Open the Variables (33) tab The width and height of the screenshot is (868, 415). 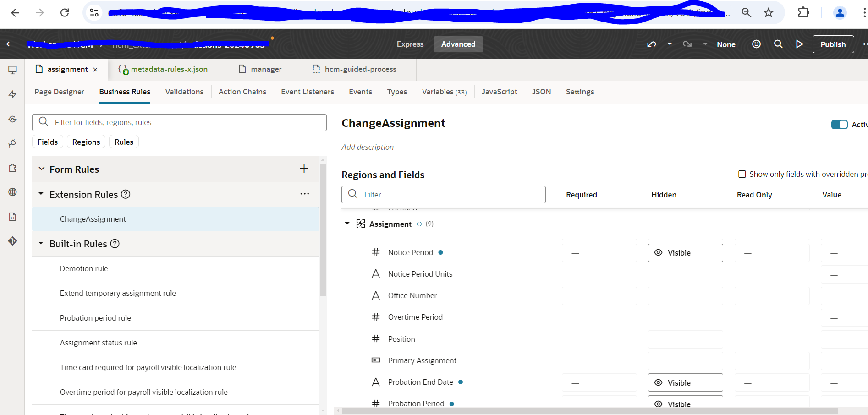click(444, 92)
